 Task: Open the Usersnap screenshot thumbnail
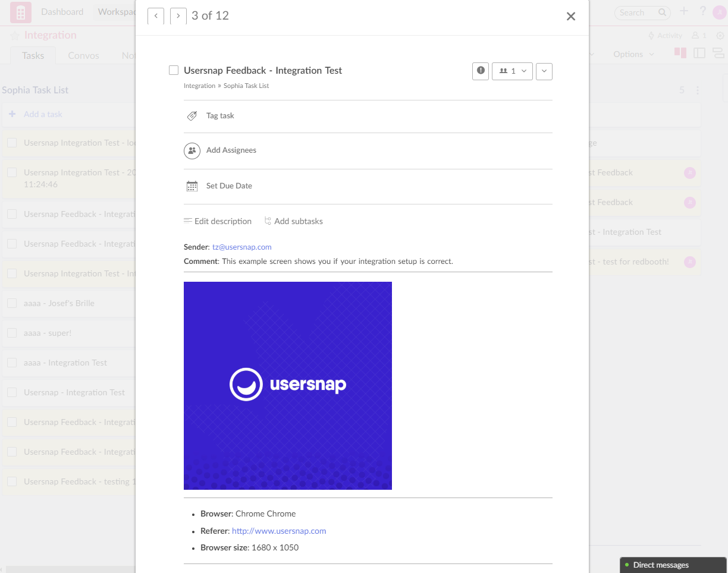click(x=288, y=386)
